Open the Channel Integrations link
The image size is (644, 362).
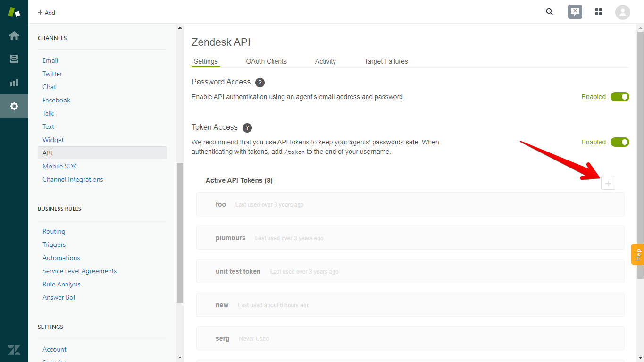pyautogui.click(x=73, y=179)
